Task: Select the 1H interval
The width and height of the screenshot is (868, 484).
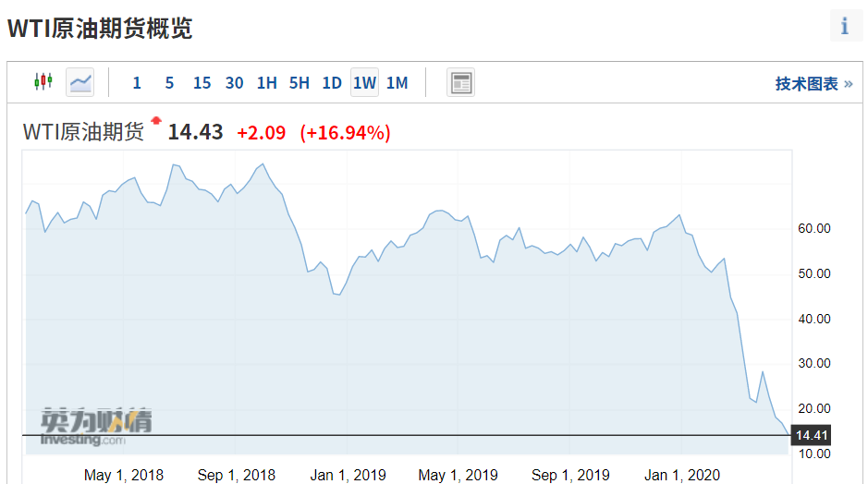Action: coord(266,83)
